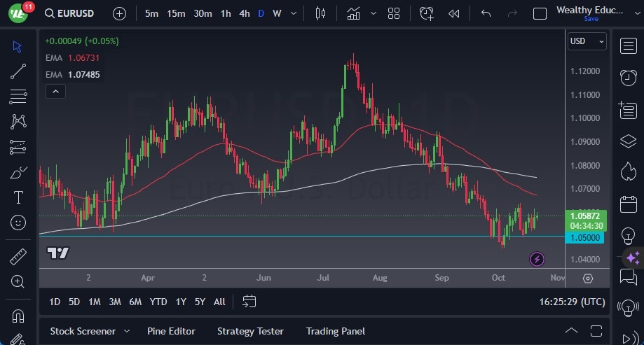
Task: Toggle the magnet snapping mode
Action: click(x=18, y=315)
